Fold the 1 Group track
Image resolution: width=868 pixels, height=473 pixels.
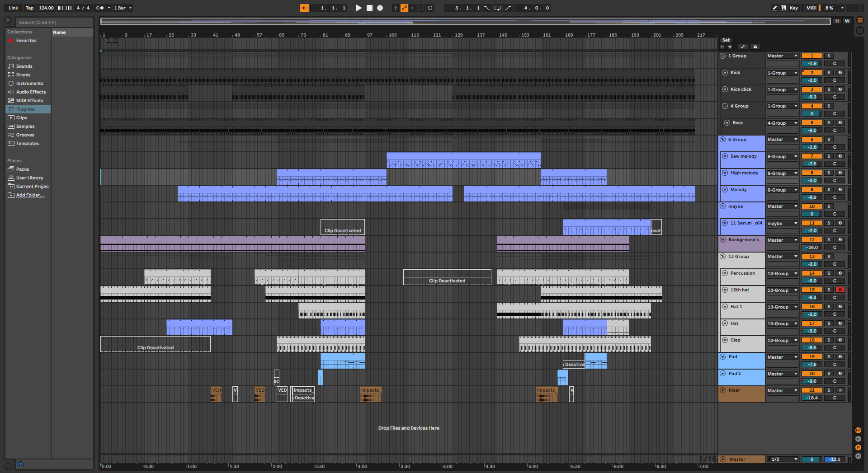[722, 56]
